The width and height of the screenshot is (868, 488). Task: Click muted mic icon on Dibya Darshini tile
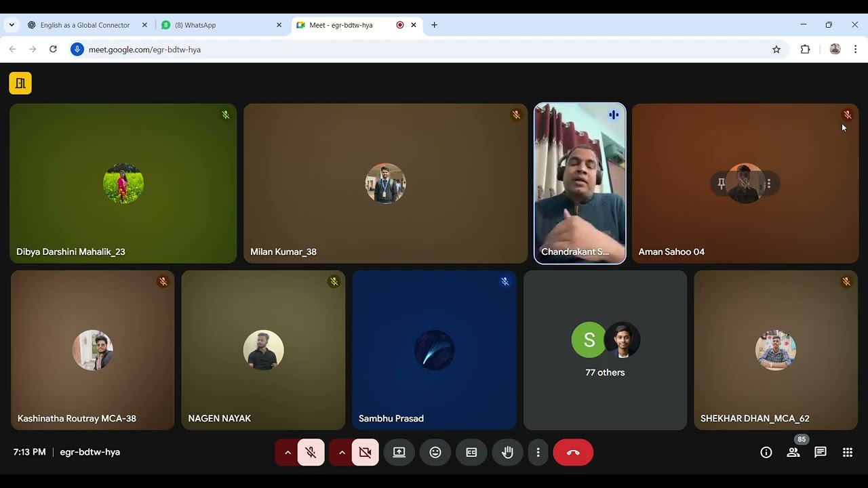click(x=226, y=115)
